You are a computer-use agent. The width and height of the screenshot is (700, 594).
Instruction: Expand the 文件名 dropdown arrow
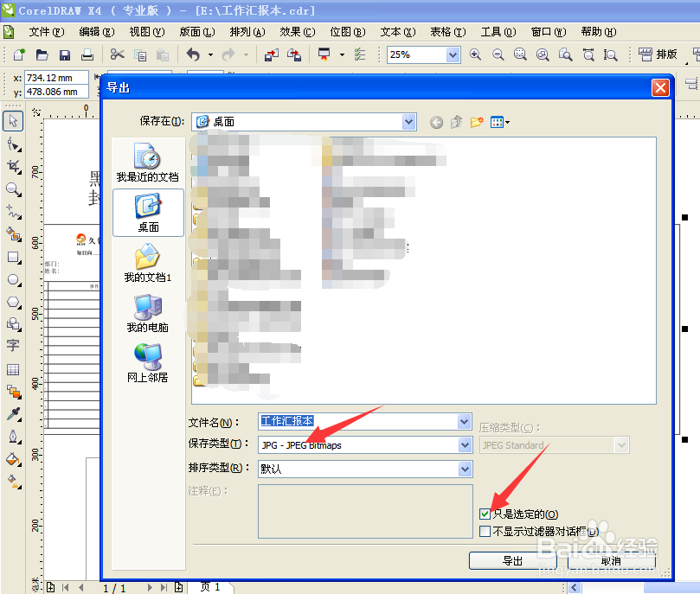click(465, 421)
